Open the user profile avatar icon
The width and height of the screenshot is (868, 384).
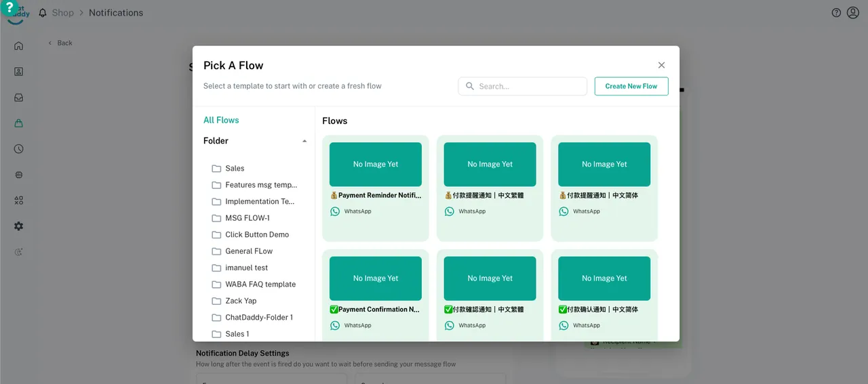pyautogui.click(x=853, y=13)
